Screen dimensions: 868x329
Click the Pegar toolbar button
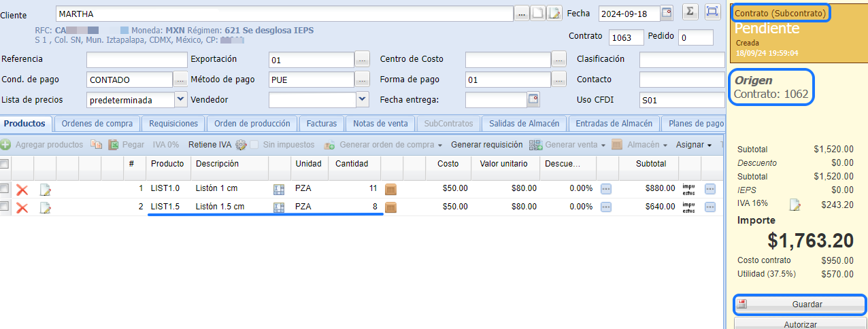[127, 145]
